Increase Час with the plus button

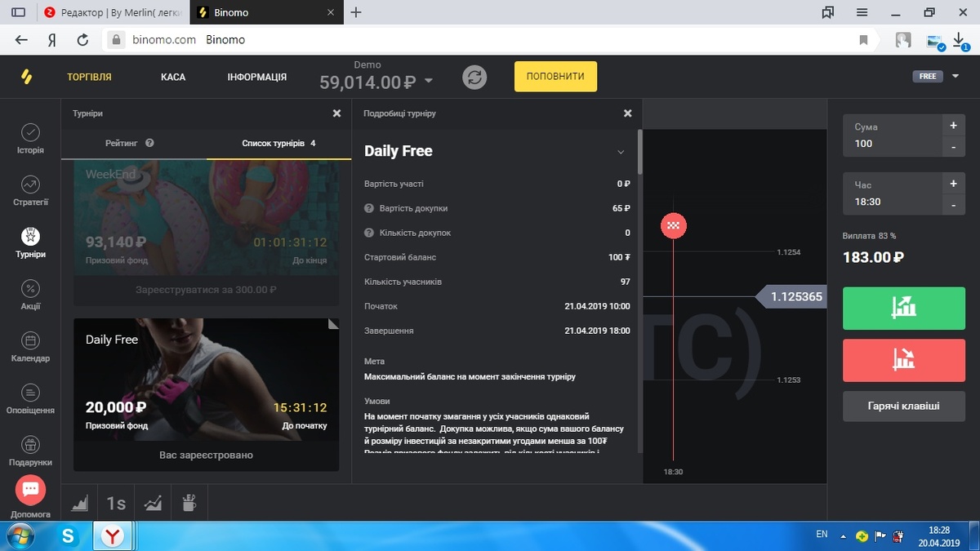pyautogui.click(x=953, y=183)
